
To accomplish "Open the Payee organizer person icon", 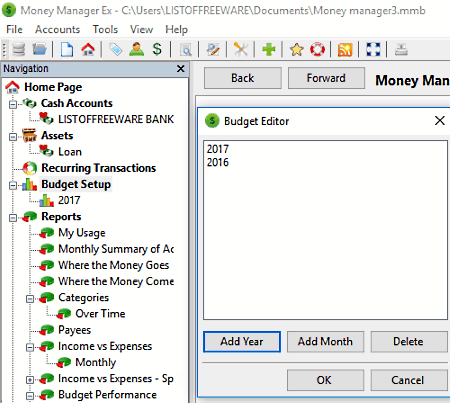I will 137,49.
